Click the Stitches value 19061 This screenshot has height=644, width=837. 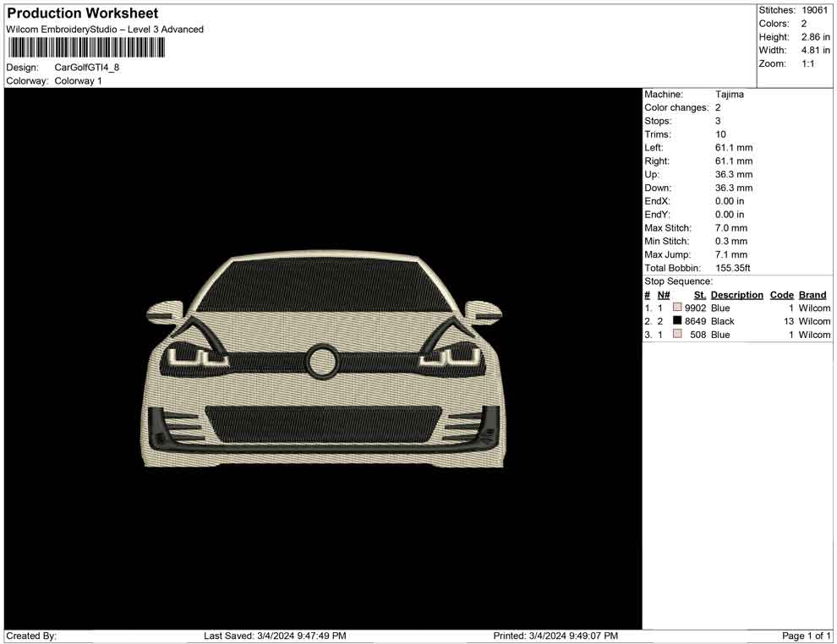tap(816, 10)
